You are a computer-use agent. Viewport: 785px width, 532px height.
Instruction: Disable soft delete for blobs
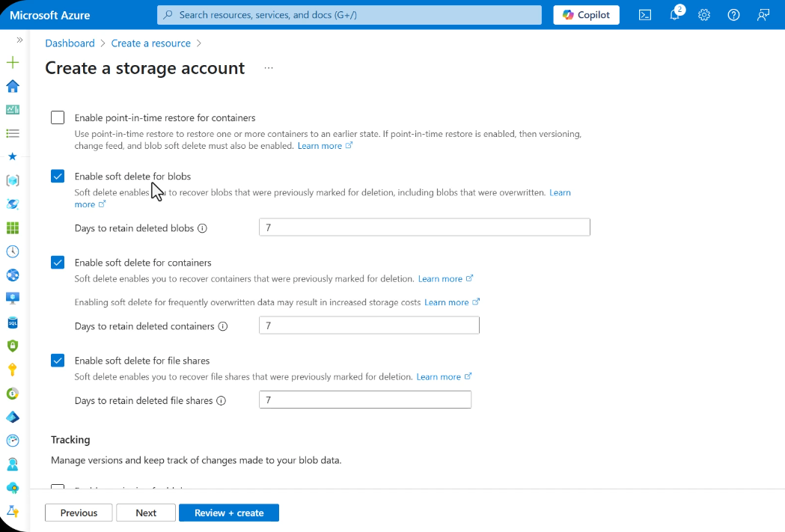click(58, 176)
